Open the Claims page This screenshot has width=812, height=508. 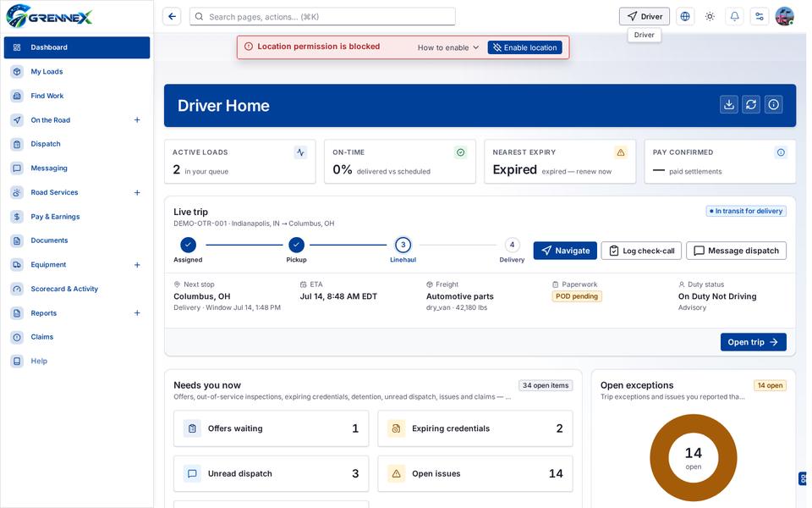point(77,337)
